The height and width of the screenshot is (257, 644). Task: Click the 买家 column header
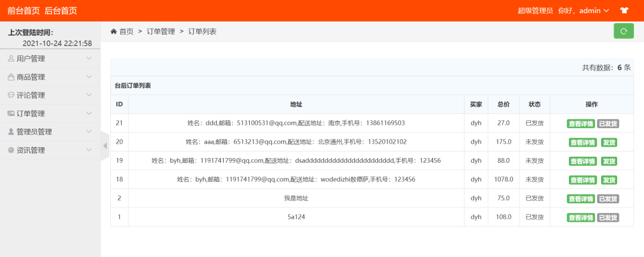click(476, 104)
